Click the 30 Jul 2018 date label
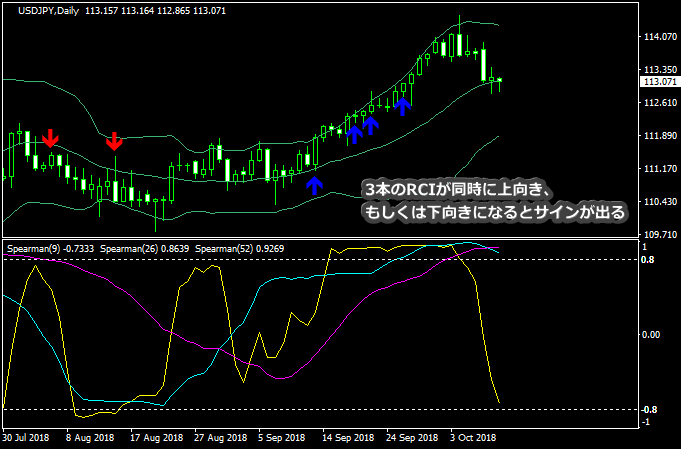681x449 pixels. coord(28,437)
